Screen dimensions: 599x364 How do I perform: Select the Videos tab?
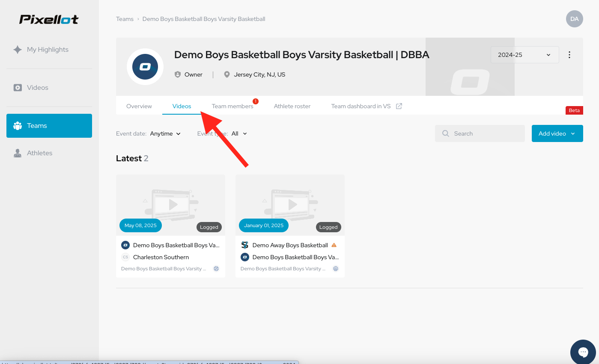tap(182, 106)
